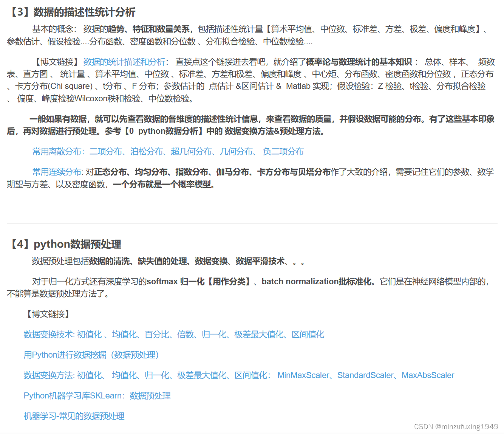Open the 泊松分布 distribution link

click(147, 151)
